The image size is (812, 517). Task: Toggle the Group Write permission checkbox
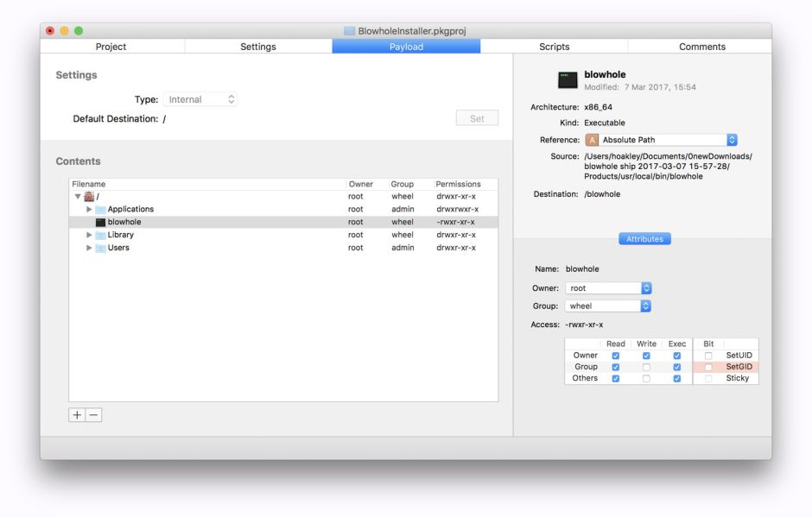pos(646,367)
